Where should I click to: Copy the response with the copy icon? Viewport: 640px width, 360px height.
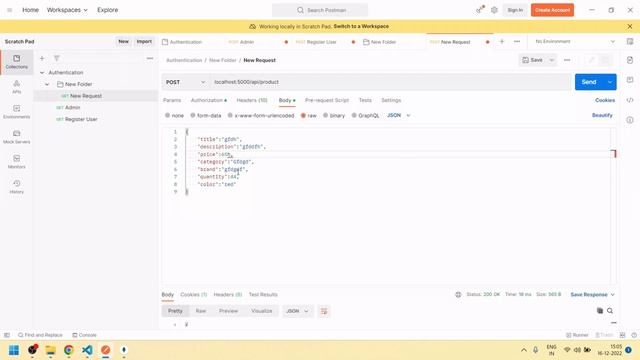[600, 311]
